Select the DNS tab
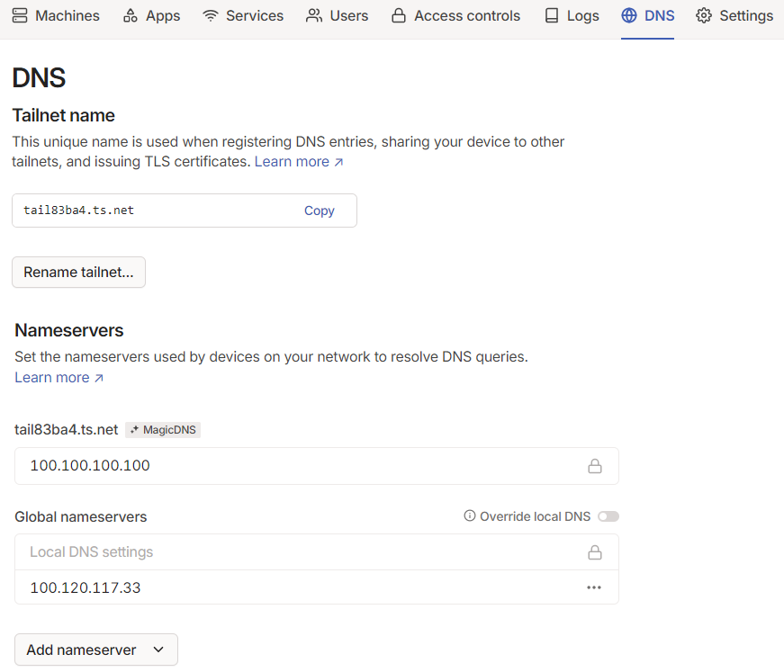 tap(647, 16)
